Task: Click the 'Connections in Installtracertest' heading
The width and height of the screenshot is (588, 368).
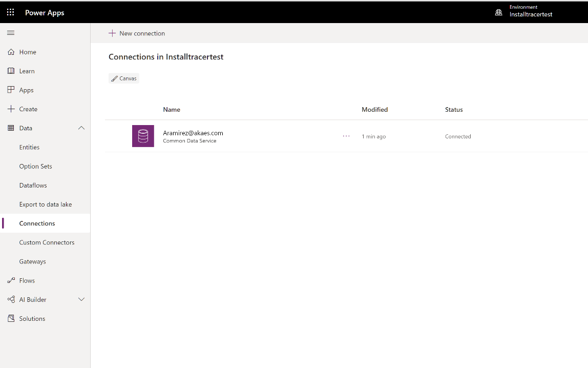Action: (166, 57)
